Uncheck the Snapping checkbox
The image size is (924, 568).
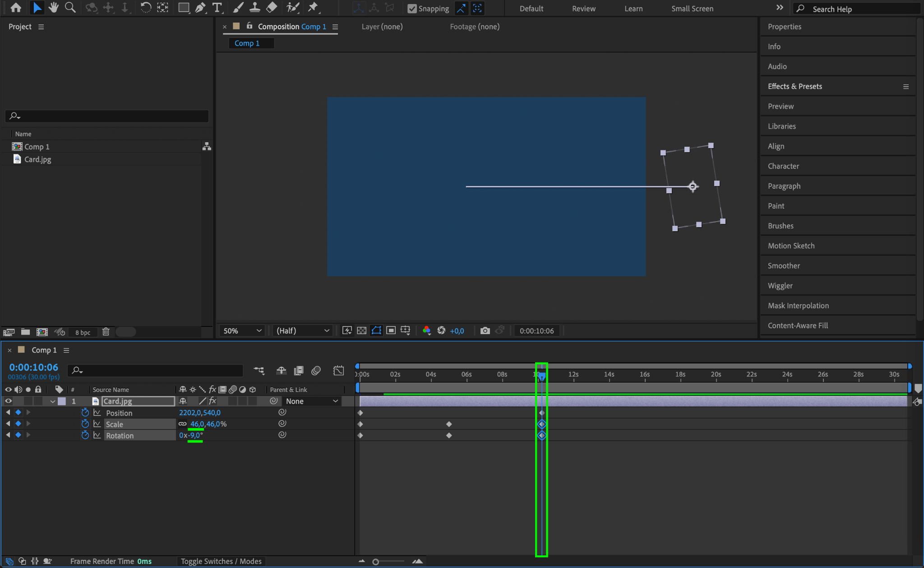point(412,9)
